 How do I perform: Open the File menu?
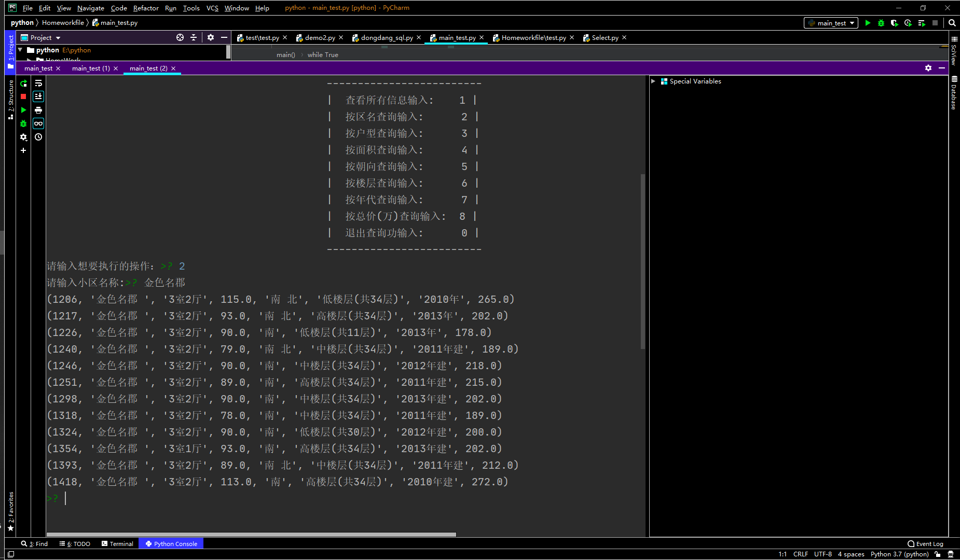click(28, 8)
